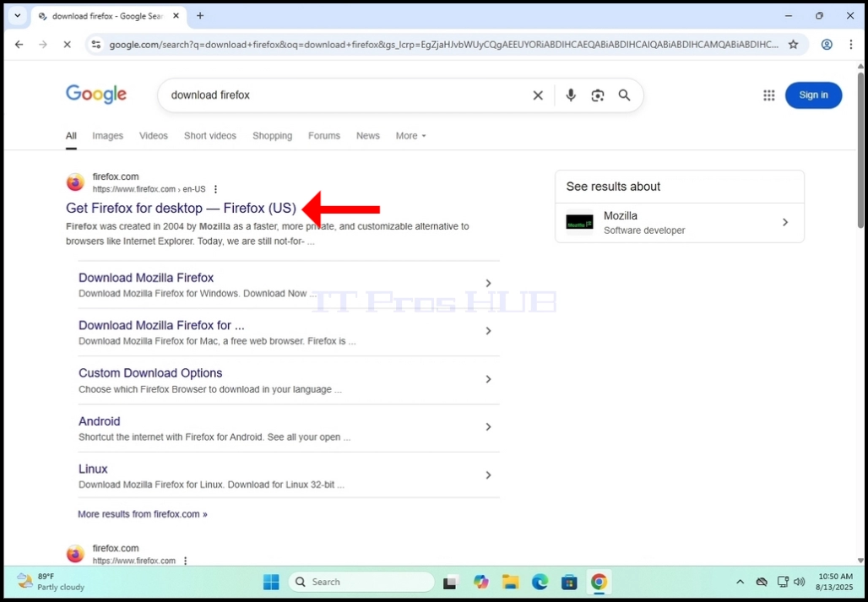
Task: Switch to the Shopping tab
Action: pyautogui.click(x=273, y=136)
